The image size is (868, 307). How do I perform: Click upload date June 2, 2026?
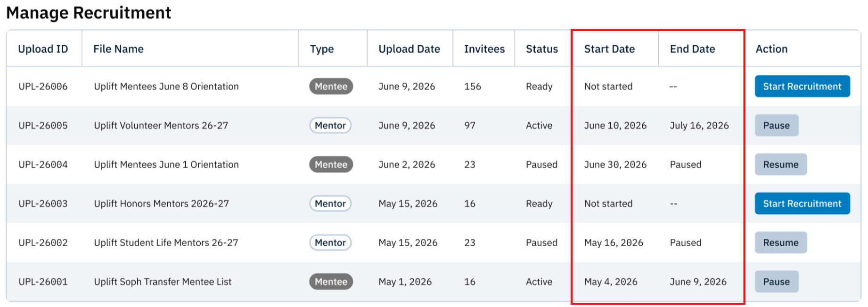407,164
